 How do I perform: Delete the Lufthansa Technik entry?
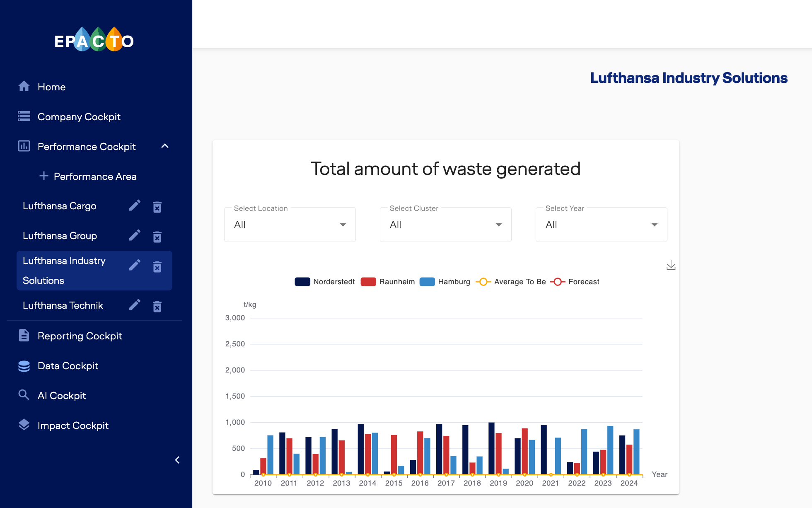[157, 306]
